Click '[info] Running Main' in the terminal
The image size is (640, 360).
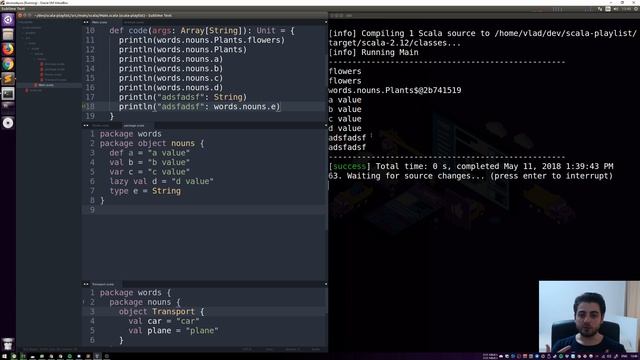pyautogui.click(x=373, y=52)
